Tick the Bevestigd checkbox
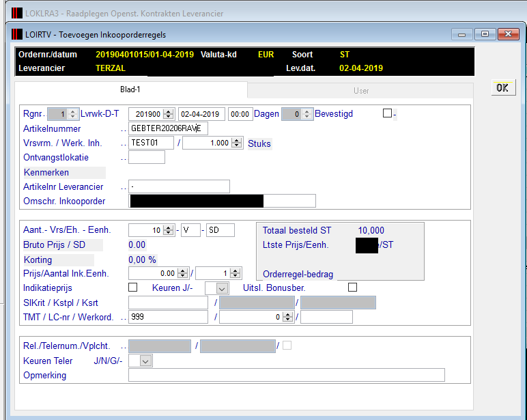 387,113
